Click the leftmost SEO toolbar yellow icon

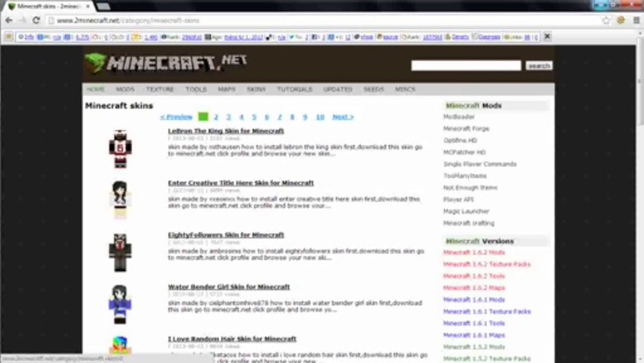pos(9,36)
